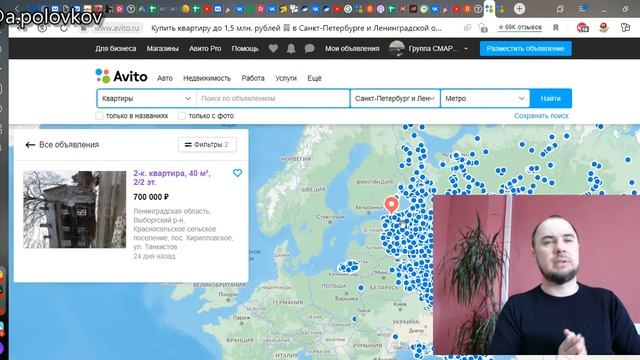Click the site lock icon before www.avito.ru

point(83,28)
